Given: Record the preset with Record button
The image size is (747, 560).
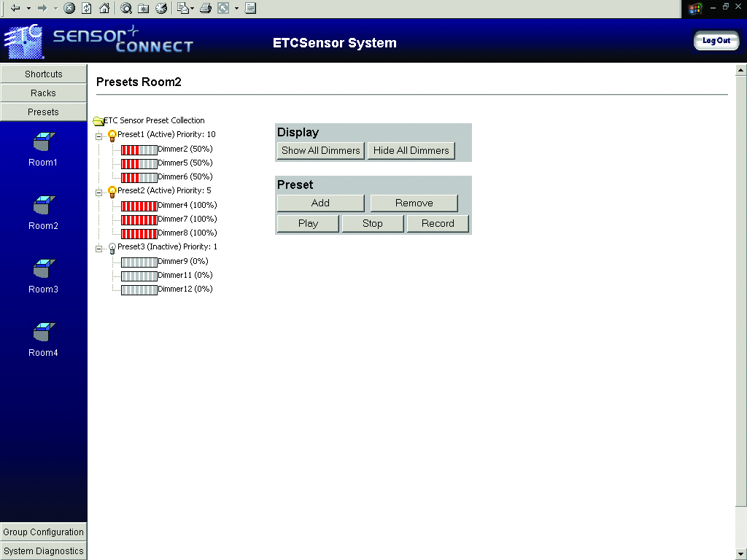Looking at the screenshot, I should (438, 223).
